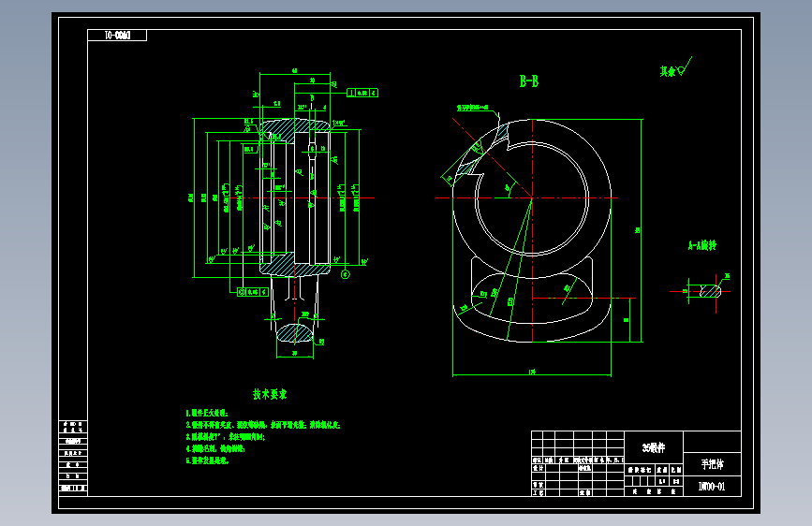Select the 技术要求 heading text
The image size is (812, 526).
[270, 395]
